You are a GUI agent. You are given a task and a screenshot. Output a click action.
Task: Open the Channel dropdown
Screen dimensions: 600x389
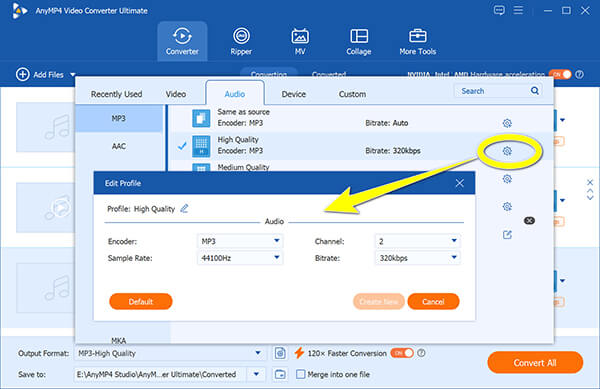[x=417, y=241]
